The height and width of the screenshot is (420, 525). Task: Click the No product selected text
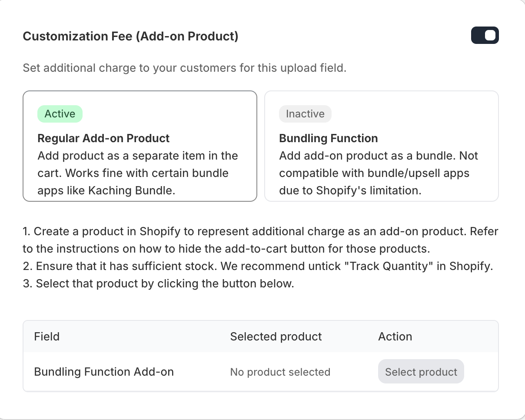[x=280, y=372]
